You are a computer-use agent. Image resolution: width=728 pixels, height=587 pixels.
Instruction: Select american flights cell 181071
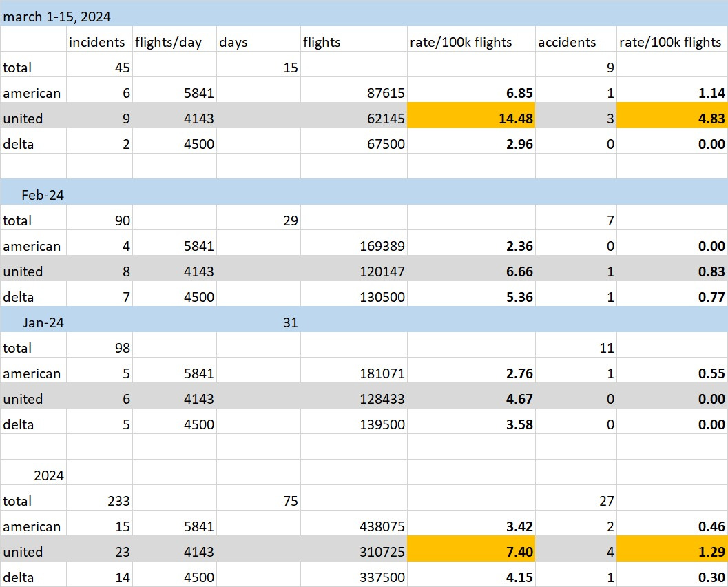pos(354,371)
